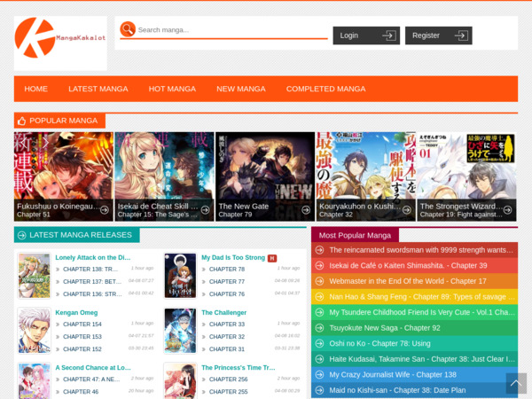Viewport: 532px width, 399px height.
Task: Open the HOME menu item
Action: (36, 89)
